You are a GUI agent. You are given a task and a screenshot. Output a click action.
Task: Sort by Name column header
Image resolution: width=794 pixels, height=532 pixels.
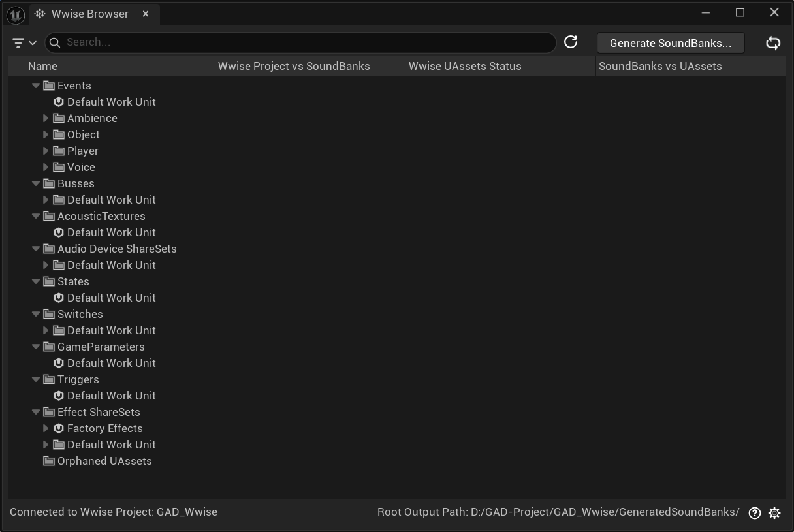tap(120, 66)
